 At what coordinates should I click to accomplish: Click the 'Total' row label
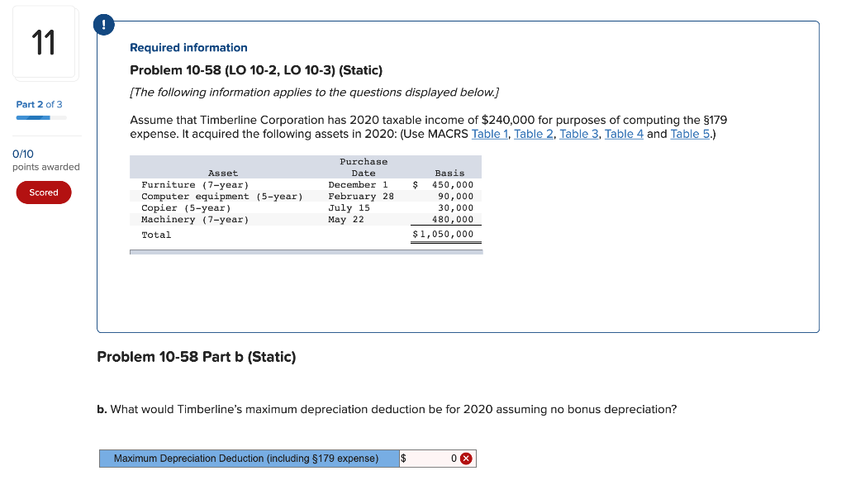point(156,235)
